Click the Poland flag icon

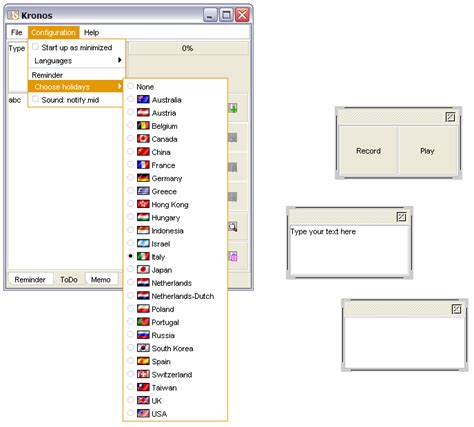click(x=143, y=309)
